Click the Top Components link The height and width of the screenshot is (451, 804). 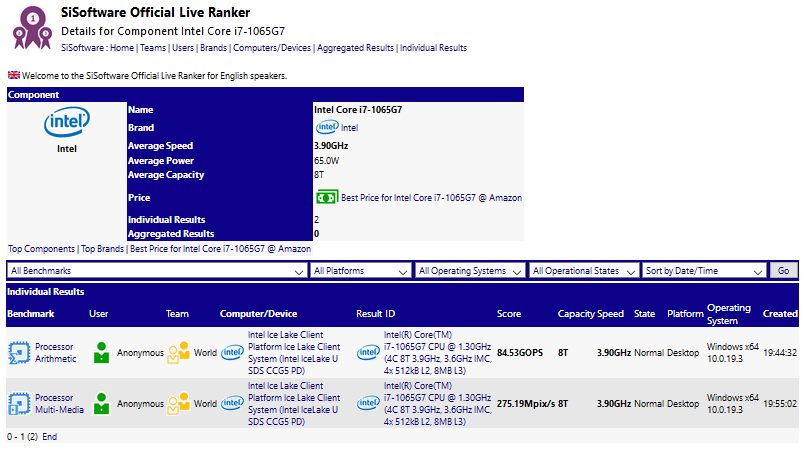pos(41,248)
